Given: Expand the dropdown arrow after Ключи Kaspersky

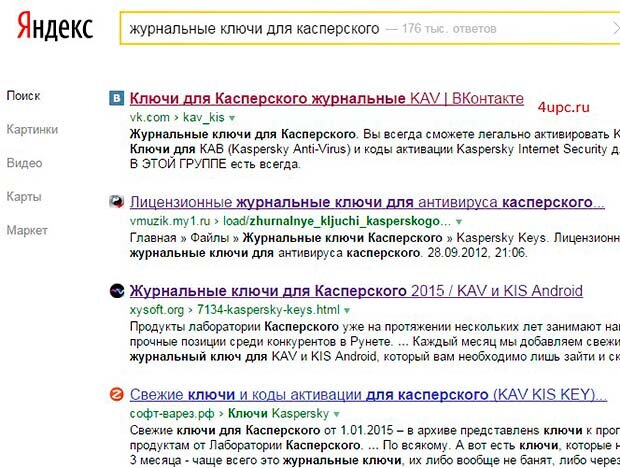Looking at the screenshot, I should [336, 414].
